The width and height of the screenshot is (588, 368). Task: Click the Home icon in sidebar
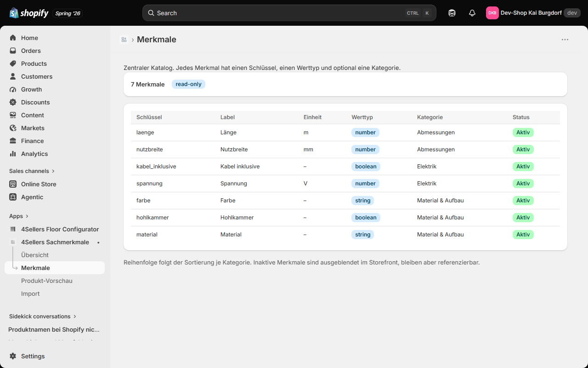(13, 38)
